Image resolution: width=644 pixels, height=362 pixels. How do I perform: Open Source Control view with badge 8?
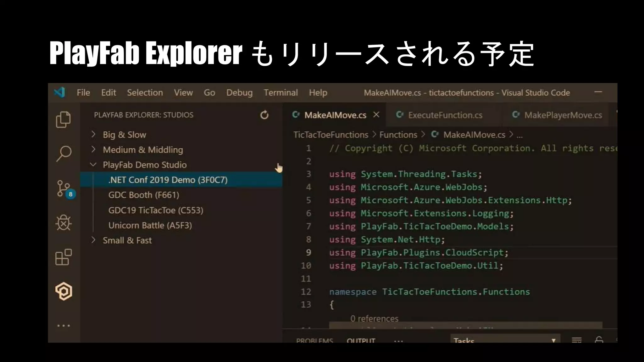(66, 189)
